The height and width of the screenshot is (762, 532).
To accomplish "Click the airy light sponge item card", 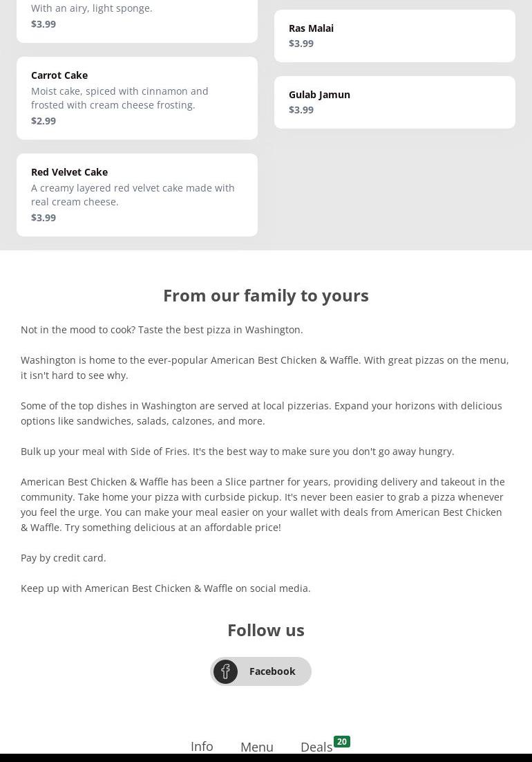I will coord(137,17).
